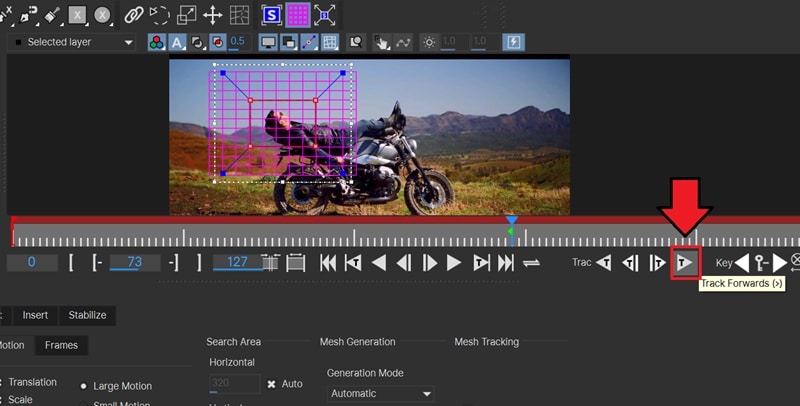Click the link layers chain icon
This screenshot has height=406, width=800.
pyautogui.click(x=134, y=15)
